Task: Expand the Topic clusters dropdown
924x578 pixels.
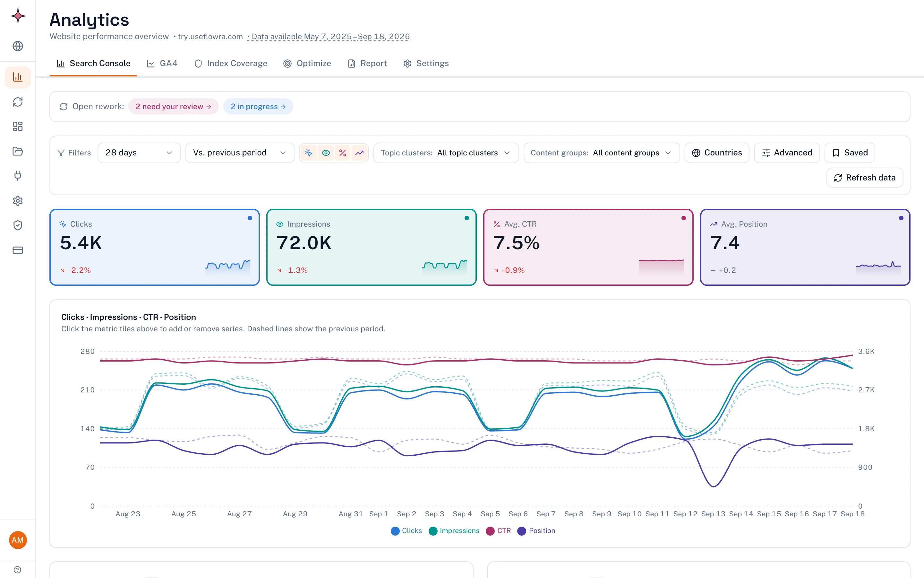Action: [446, 153]
